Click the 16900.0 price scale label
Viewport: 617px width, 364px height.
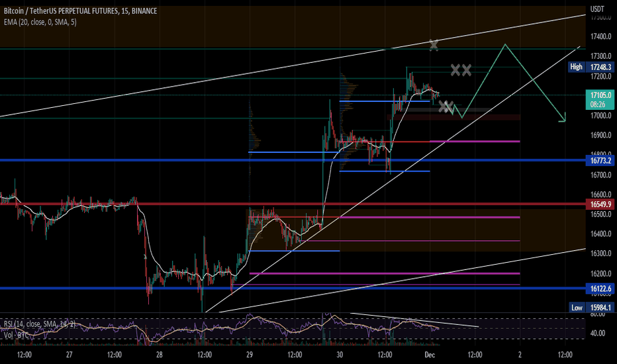(x=600, y=136)
